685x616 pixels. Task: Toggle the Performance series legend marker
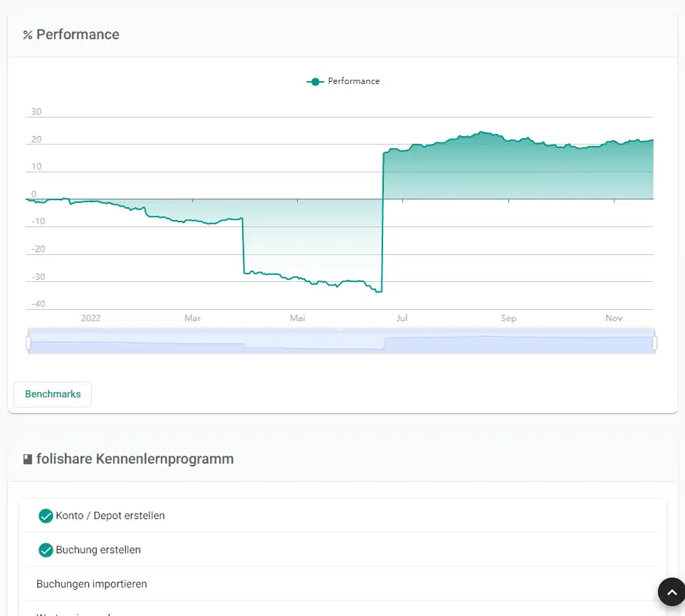click(x=315, y=82)
